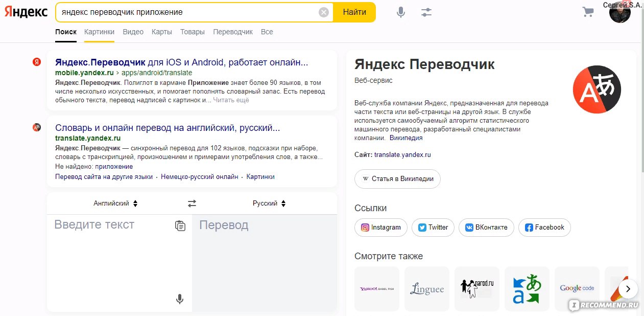Switch to the Картинки tab
Viewport: 644px width, 316px height.
click(99, 32)
